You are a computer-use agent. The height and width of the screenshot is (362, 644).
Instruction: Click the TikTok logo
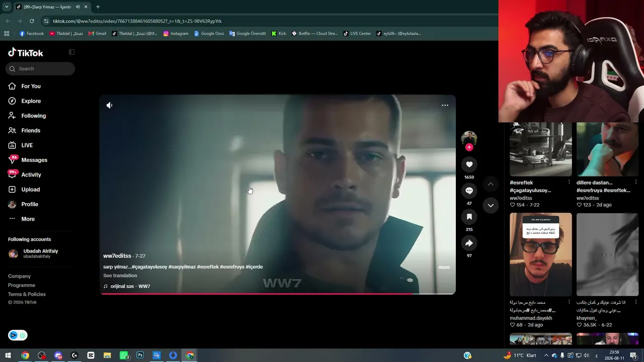coord(26,52)
